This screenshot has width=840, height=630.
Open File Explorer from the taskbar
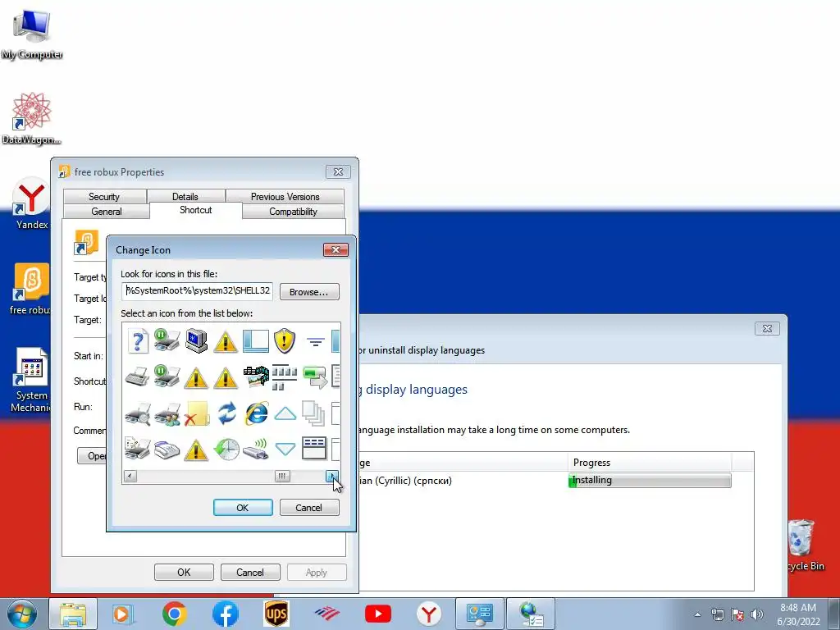[x=73, y=614]
